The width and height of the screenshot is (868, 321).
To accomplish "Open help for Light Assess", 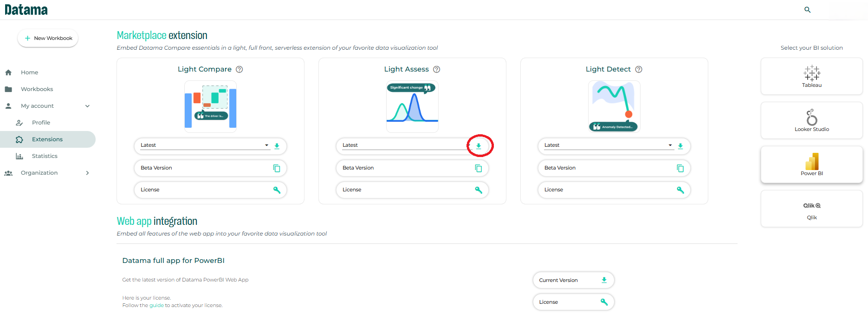I will (x=437, y=69).
